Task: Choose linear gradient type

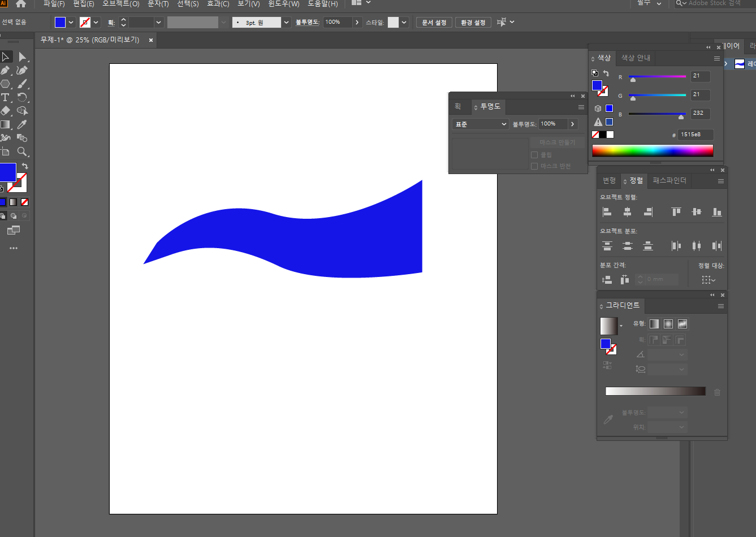Action: click(x=654, y=324)
